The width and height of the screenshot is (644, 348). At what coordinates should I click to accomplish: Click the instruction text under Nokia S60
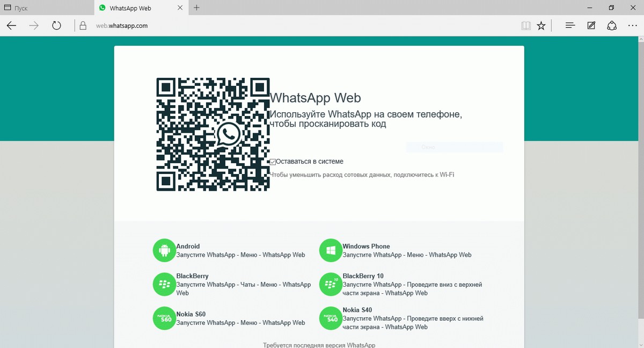240,323
